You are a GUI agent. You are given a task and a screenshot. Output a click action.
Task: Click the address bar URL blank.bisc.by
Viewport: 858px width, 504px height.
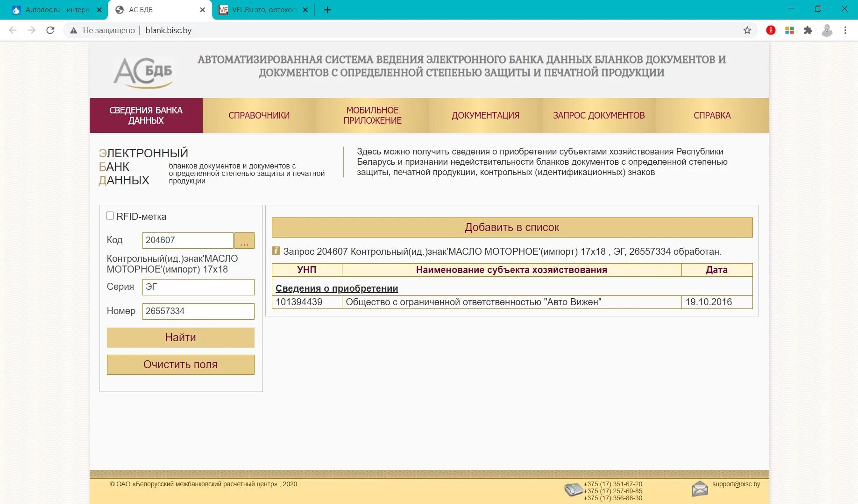click(169, 30)
